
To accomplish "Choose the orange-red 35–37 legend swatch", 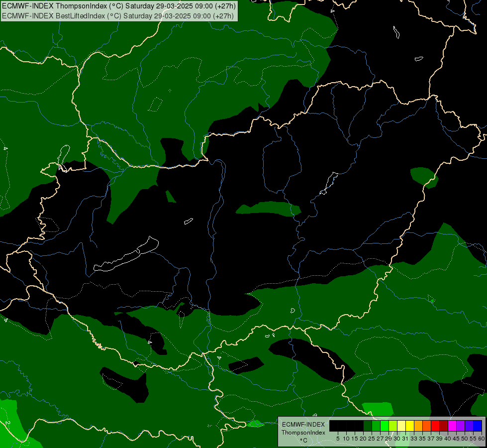I will 427,426.
